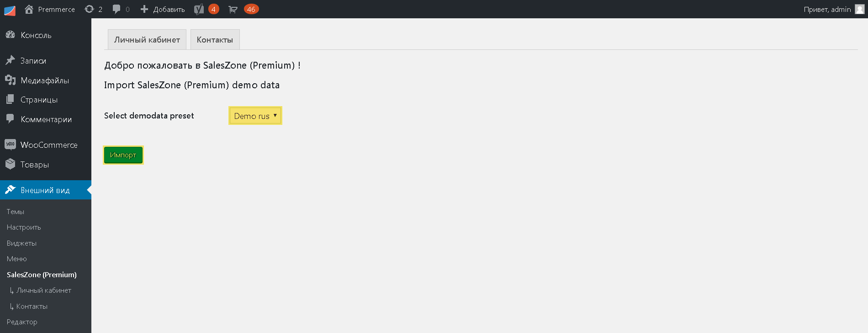Open the comments bubble in admin bar
Viewport: 868px width, 333px height.
(x=116, y=9)
